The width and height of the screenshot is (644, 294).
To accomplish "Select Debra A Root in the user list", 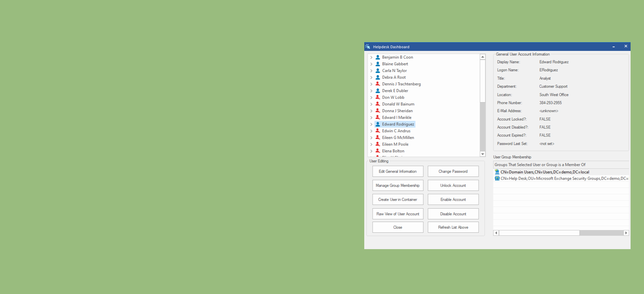I will click(x=394, y=77).
